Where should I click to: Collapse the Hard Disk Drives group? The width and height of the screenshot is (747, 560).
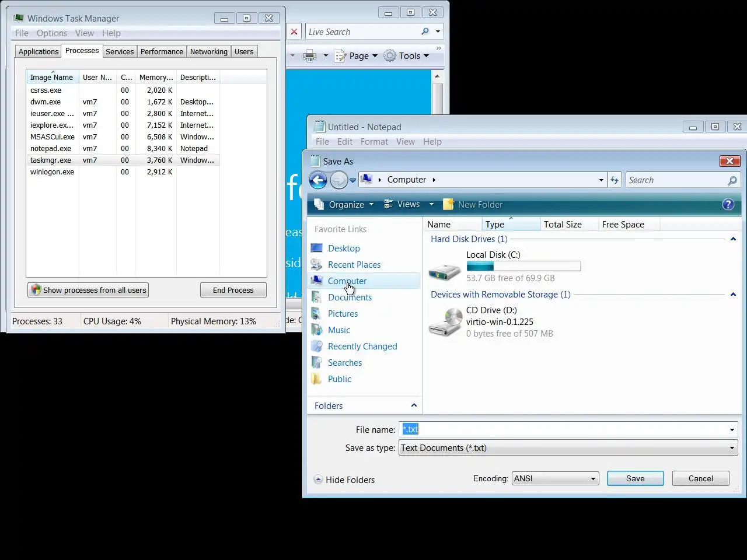pos(733,239)
